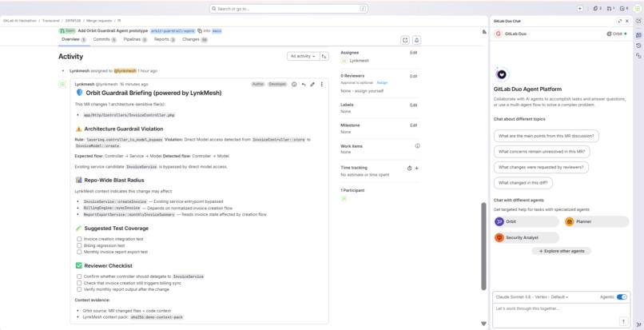Open the comment's more actions kebab menu
Screen dimensions: 644x330
(x=321, y=84)
